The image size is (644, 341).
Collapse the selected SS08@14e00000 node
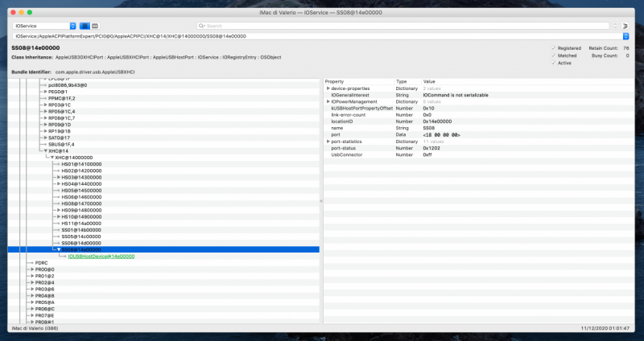tap(59, 249)
